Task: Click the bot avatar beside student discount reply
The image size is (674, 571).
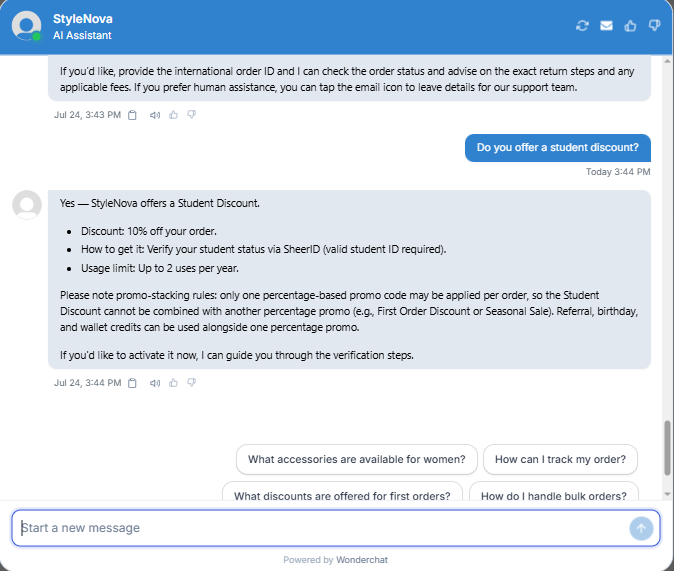Action: point(27,205)
